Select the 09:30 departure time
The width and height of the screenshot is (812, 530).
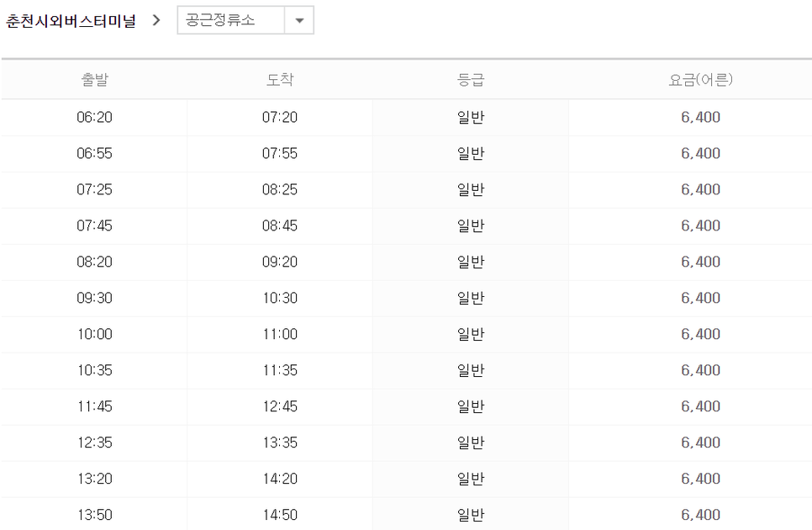[94, 298]
